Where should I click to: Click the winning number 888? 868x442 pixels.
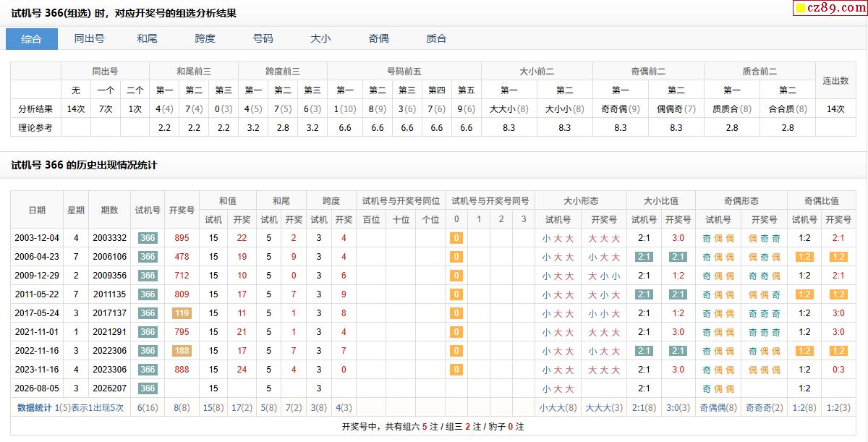(x=182, y=370)
